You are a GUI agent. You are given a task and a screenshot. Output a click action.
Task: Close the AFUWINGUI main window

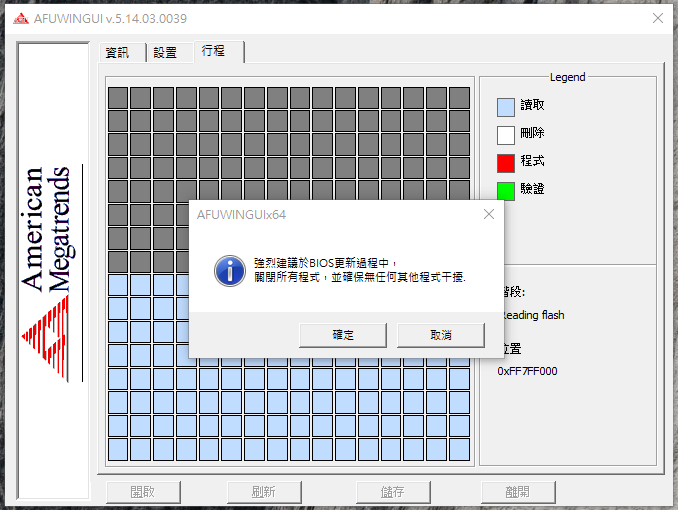pos(658,18)
